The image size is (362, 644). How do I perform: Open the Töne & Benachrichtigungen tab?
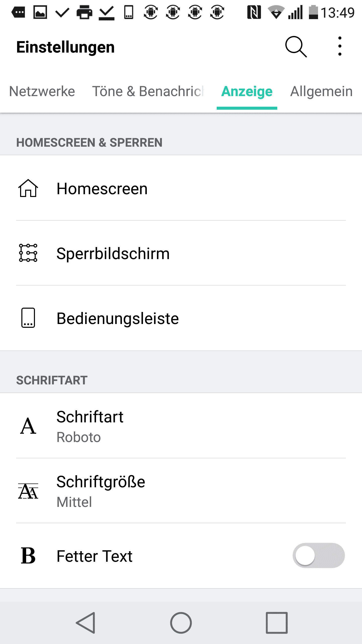(x=148, y=91)
